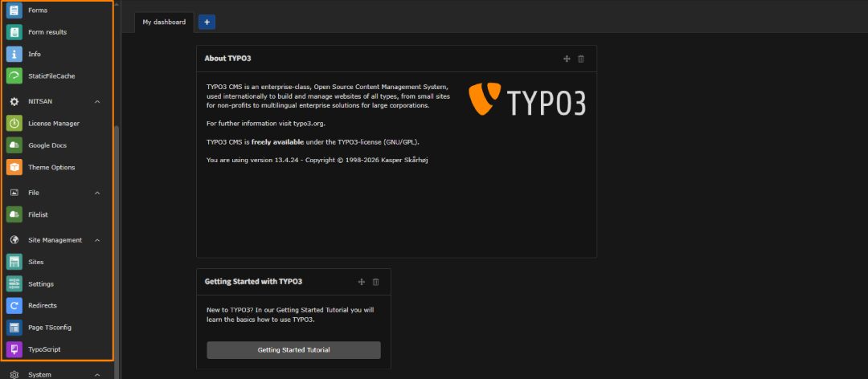Open the Google Docs module icon
The width and height of the screenshot is (868, 379).
[14, 145]
